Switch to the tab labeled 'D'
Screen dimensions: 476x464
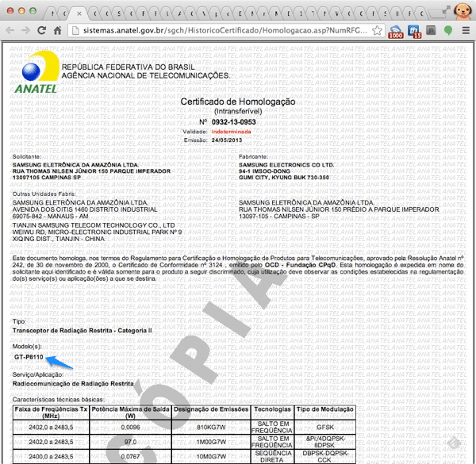tap(240, 13)
